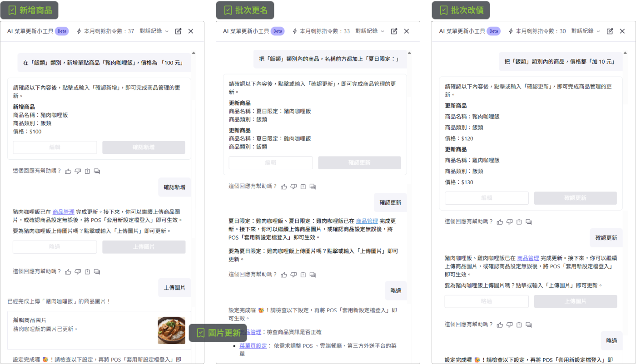Click the 批次更名 checkmark label

[x=245, y=10]
